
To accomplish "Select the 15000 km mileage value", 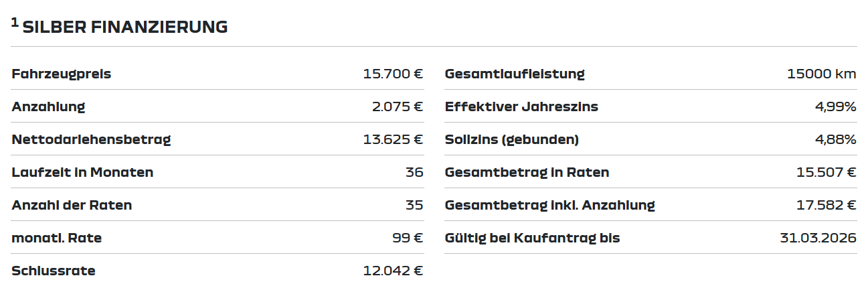I will pyautogui.click(x=822, y=74).
